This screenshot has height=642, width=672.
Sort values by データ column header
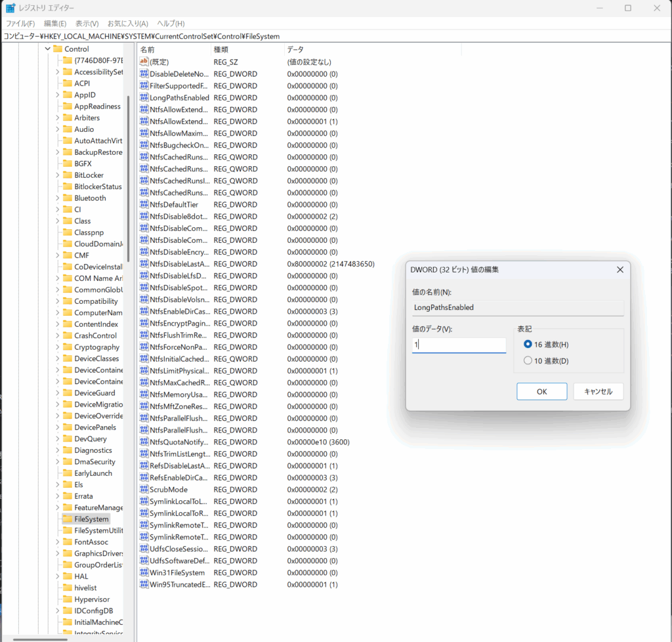373,49
